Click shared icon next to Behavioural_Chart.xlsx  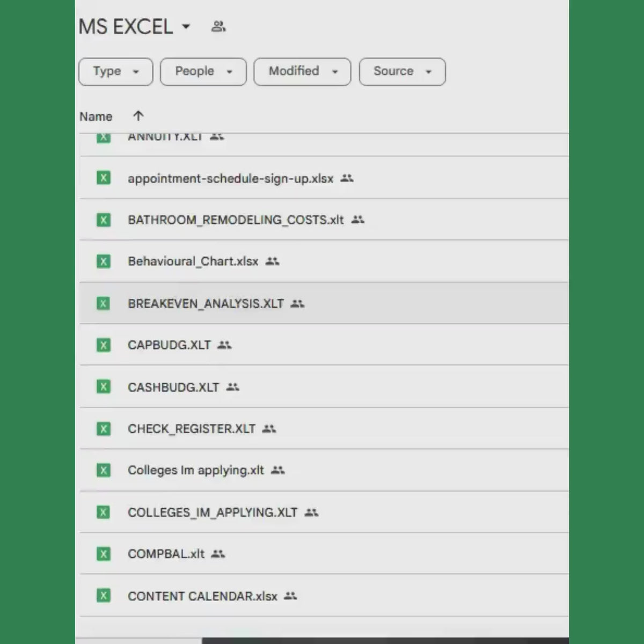point(273,261)
